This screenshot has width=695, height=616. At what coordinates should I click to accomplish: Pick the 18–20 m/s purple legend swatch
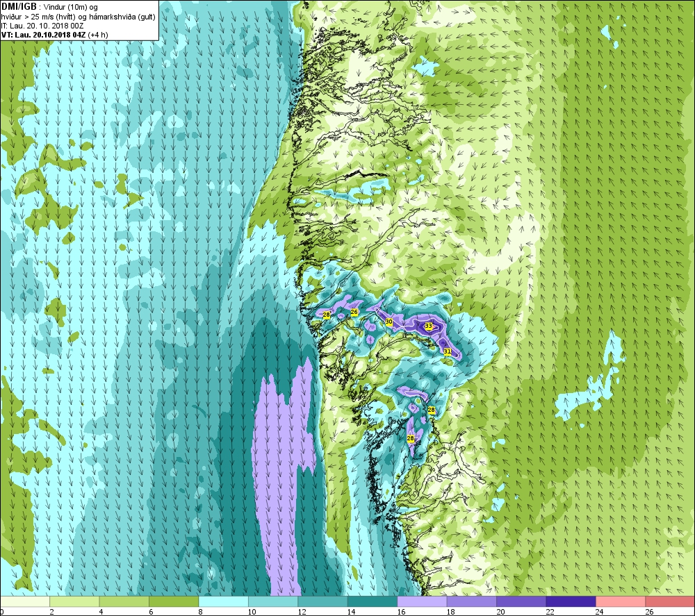pos(472,601)
